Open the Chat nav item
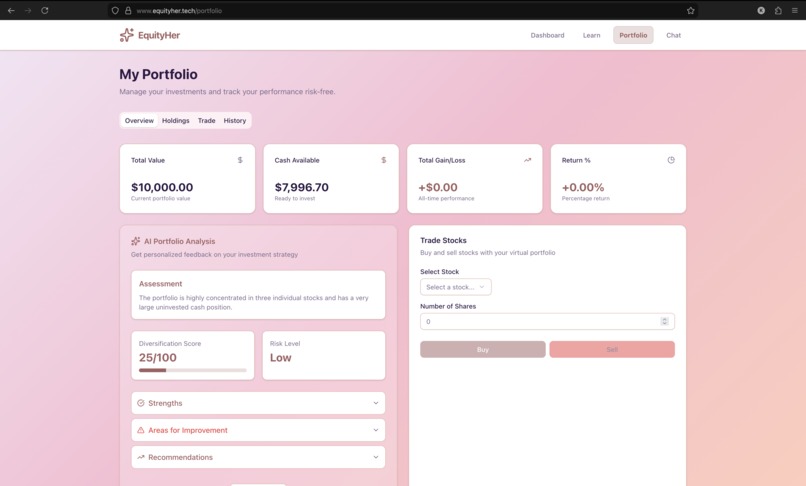This screenshot has height=486, width=806. pyautogui.click(x=673, y=35)
